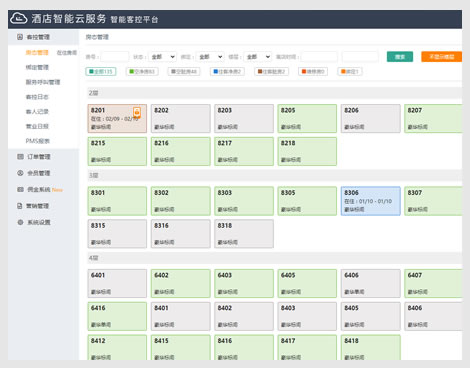The image size is (470, 368).
Task: Select room card 6401
Action: tap(117, 283)
